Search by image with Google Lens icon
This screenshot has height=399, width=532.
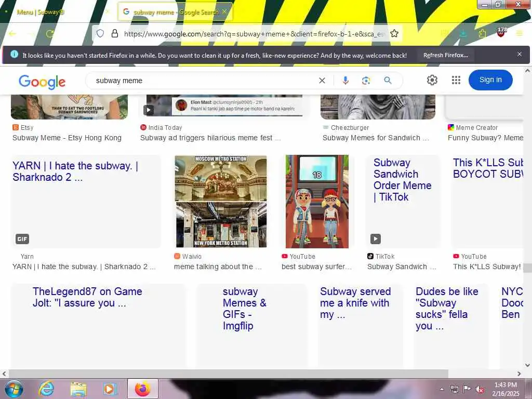pos(366,81)
